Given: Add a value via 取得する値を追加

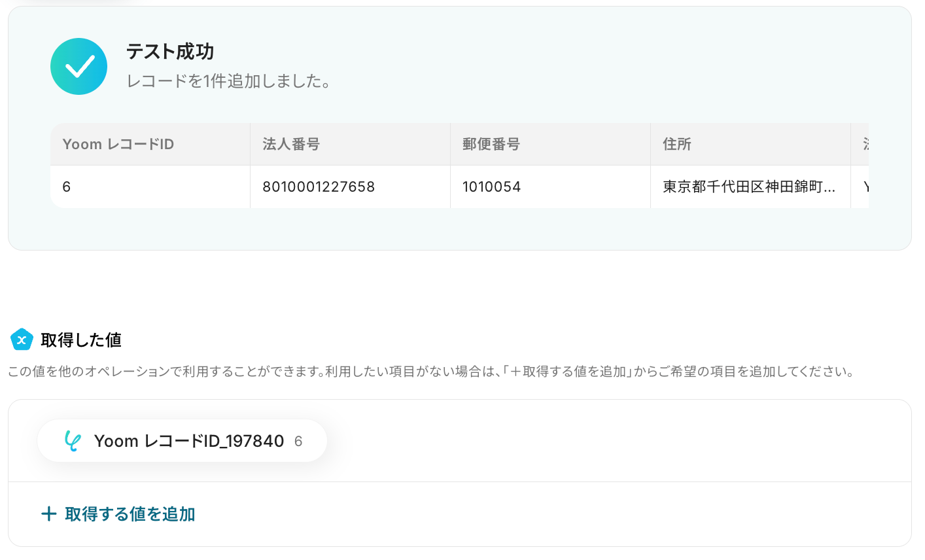Looking at the screenshot, I should coord(118,514).
